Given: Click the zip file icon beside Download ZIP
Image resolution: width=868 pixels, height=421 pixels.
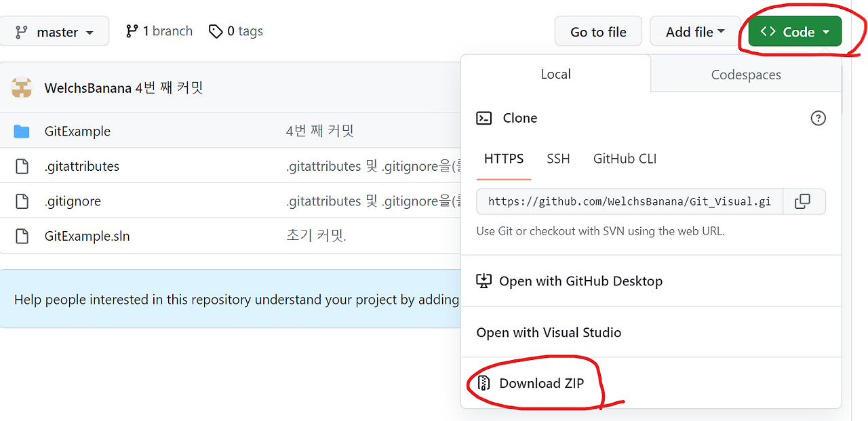Looking at the screenshot, I should (484, 383).
